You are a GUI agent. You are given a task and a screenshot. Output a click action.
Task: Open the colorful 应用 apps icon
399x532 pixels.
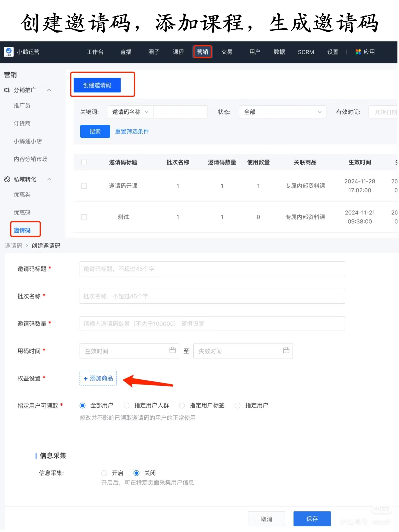[x=358, y=52]
